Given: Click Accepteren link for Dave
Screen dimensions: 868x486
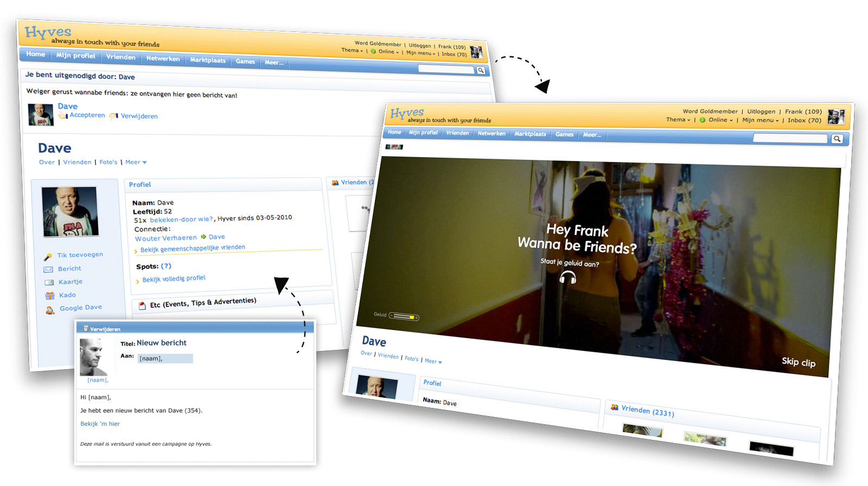Looking at the screenshot, I should point(87,115).
